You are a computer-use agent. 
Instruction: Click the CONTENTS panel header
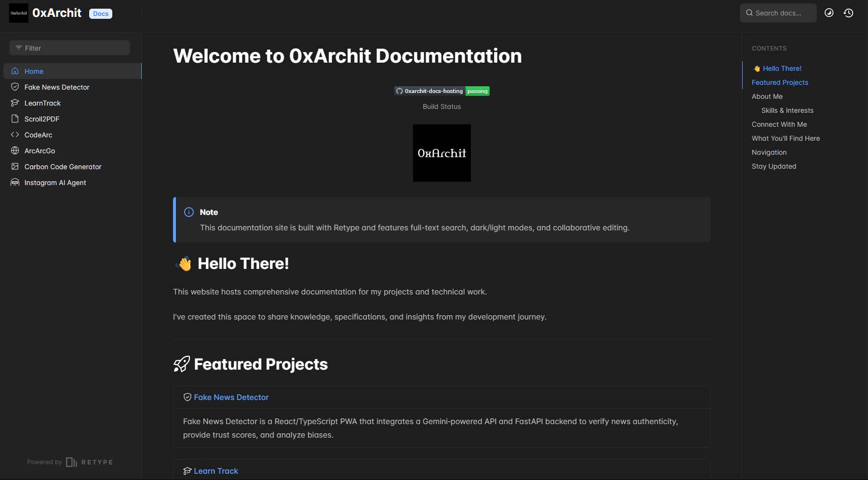click(x=769, y=48)
